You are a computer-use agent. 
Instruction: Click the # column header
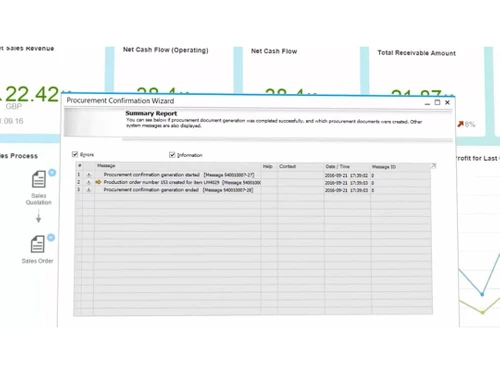tap(79, 165)
